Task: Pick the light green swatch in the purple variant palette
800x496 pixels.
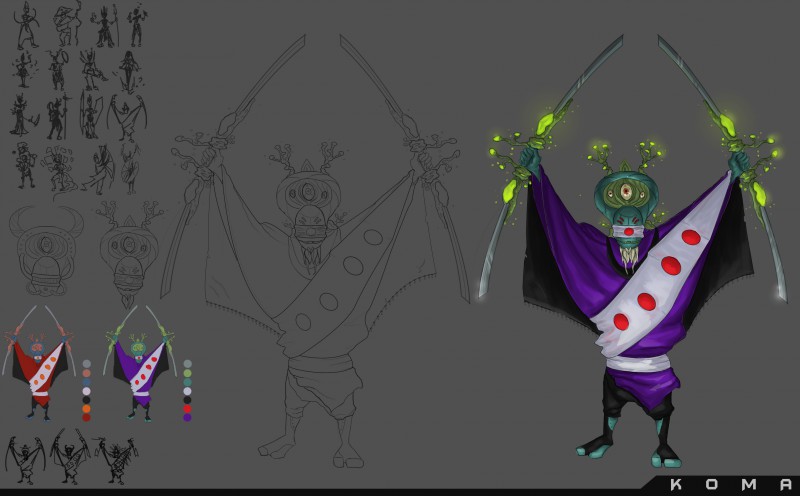Action: 187,373
